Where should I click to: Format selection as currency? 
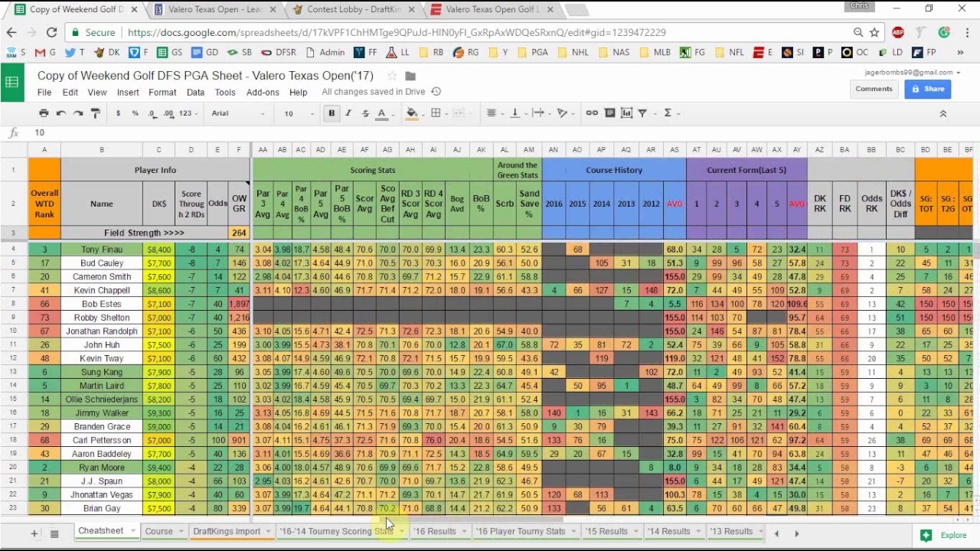(118, 113)
